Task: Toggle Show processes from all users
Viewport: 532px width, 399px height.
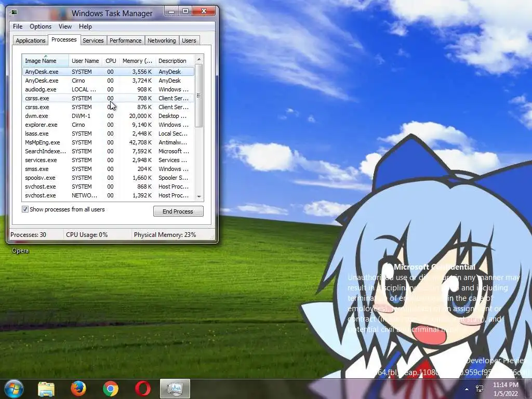Action: point(25,209)
